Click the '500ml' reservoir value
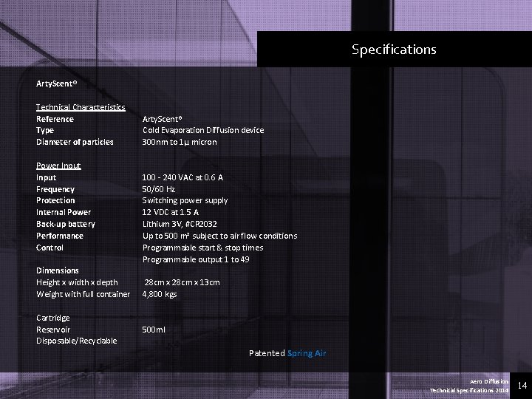 tap(154, 330)
